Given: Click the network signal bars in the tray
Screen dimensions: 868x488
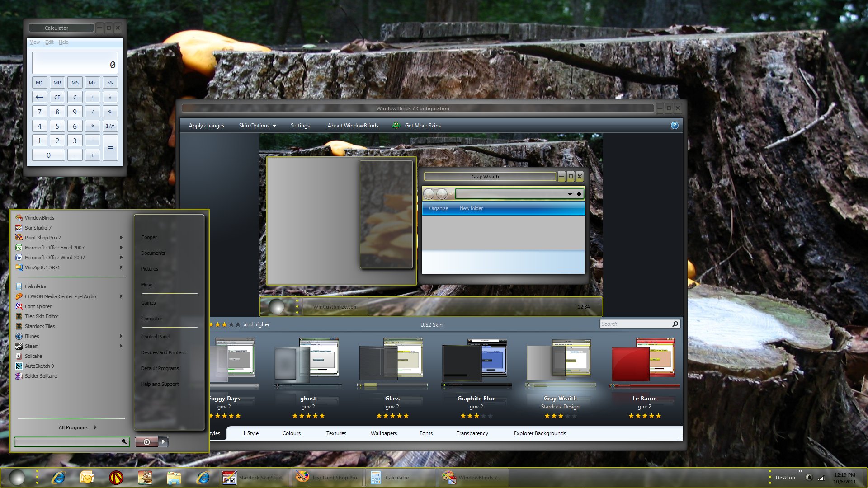Looking at the screenshot, I should click(821, 478).
